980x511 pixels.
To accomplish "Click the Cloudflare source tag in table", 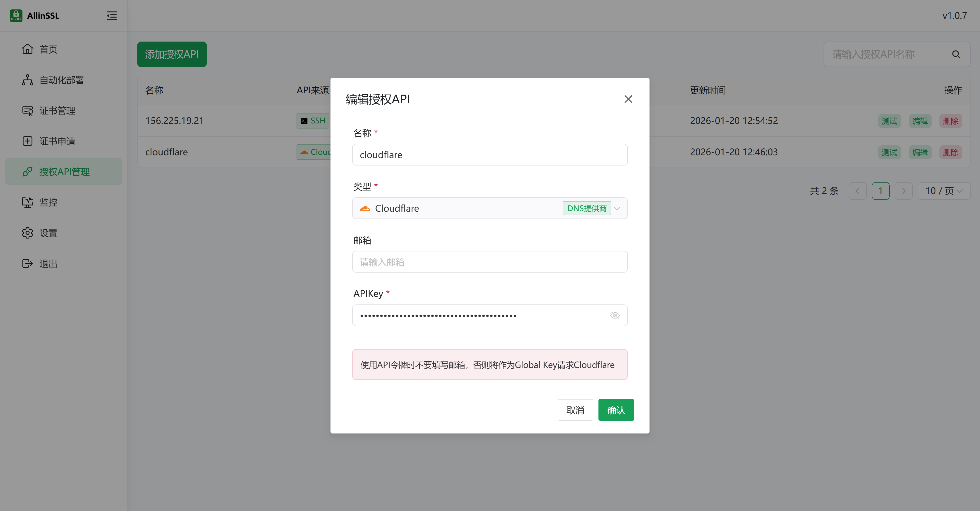I will point(314,152).
